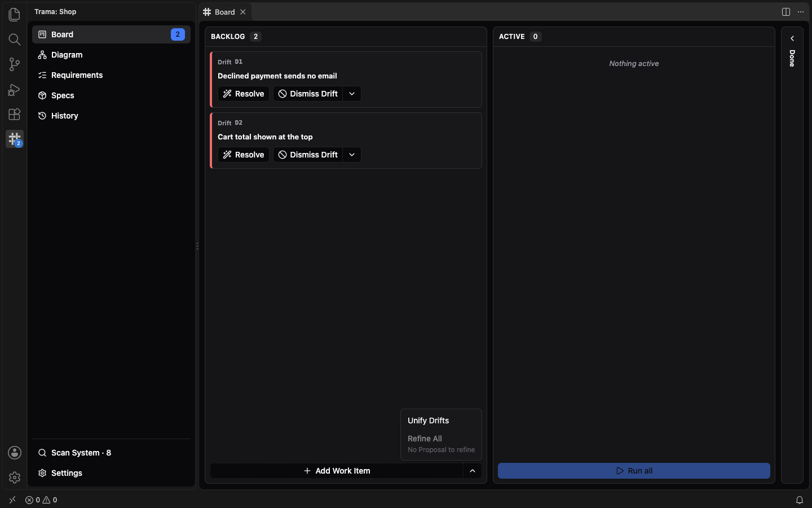The width and height of the screenshot is (812, 508).
Task: Click the split editor icon
Action: [x=786, y=12]
